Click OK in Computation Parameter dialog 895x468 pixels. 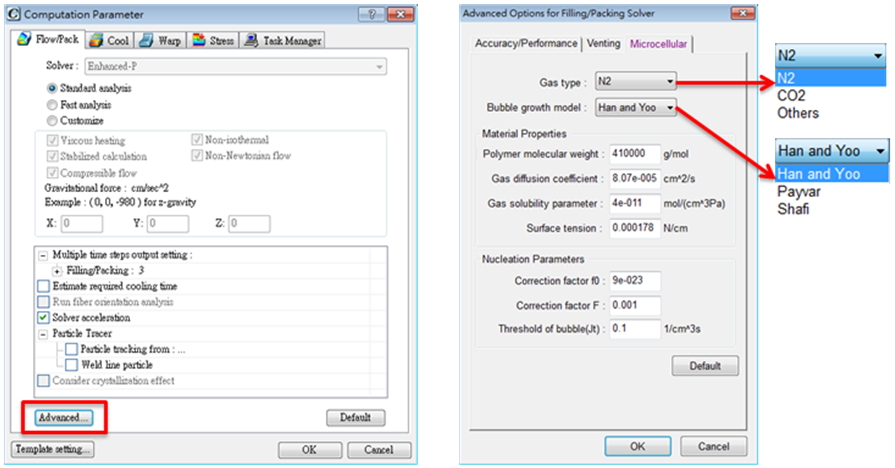coord(310,450)
